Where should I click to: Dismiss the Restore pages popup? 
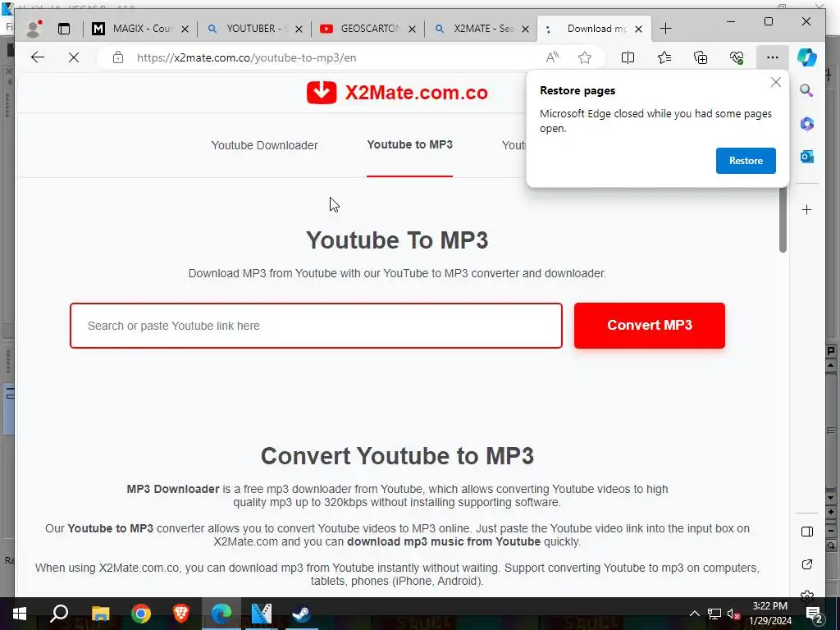776,82
